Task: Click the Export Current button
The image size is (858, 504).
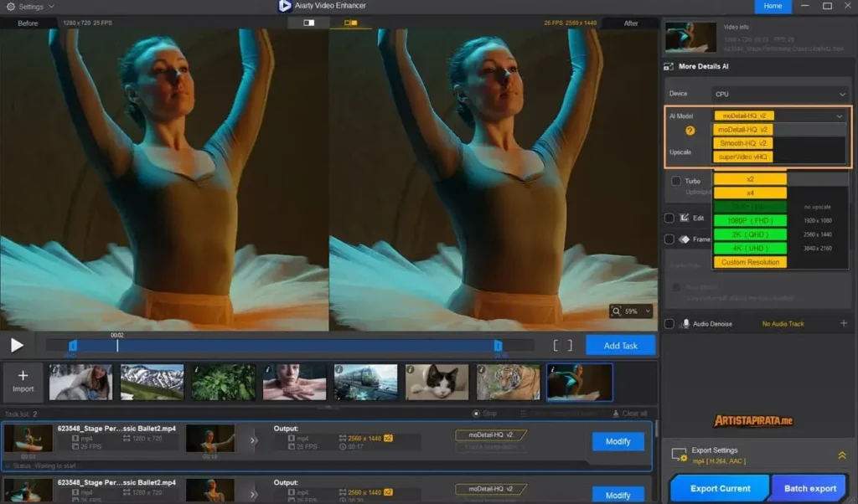Action: coord(719,487)
